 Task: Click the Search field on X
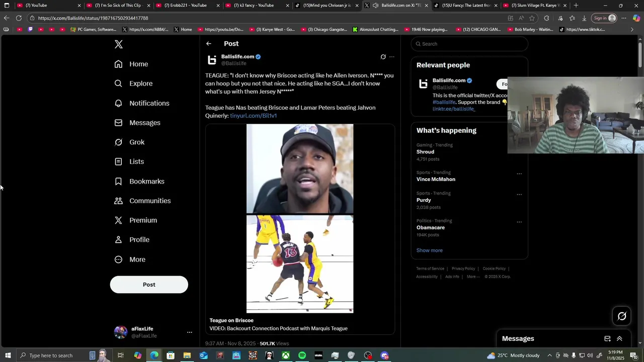pyautogui.click(x=469, y=44)
